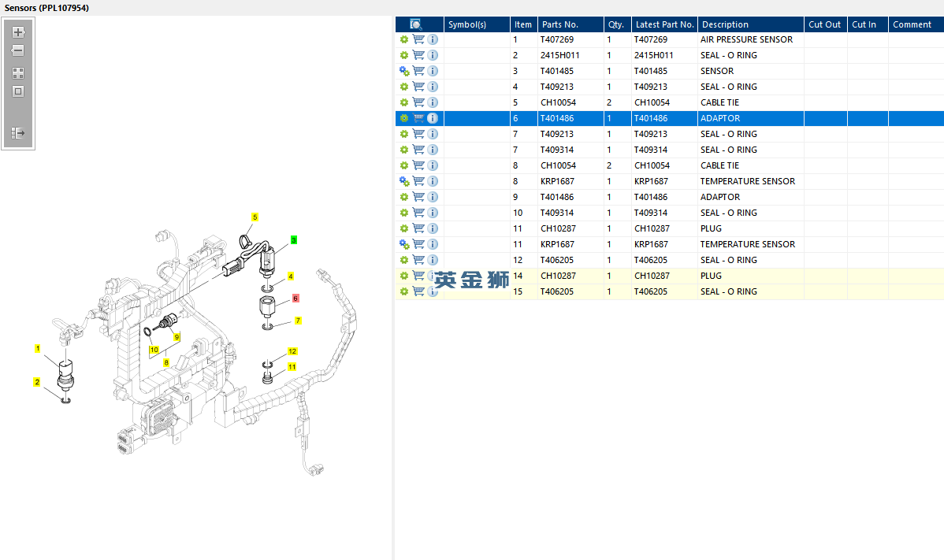Add item 7 T409314 seal to cart
Viewport: 944px width, 560px height.
click(418, 150)
